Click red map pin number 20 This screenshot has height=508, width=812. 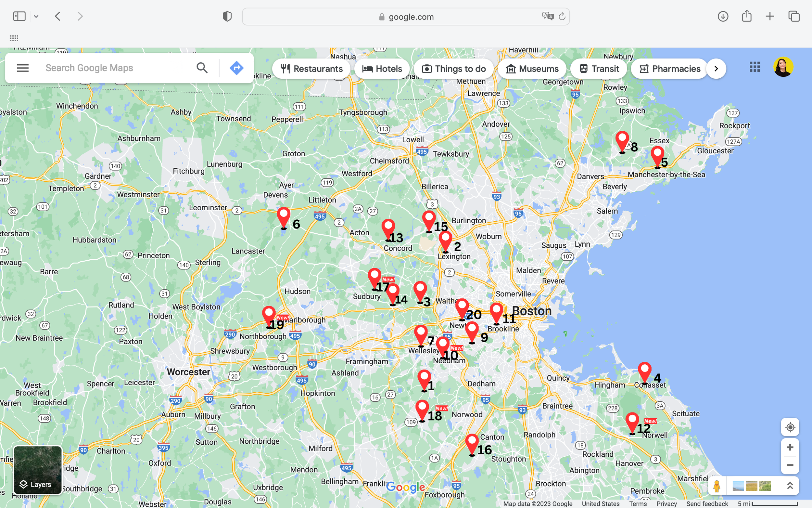pos(462,309)
